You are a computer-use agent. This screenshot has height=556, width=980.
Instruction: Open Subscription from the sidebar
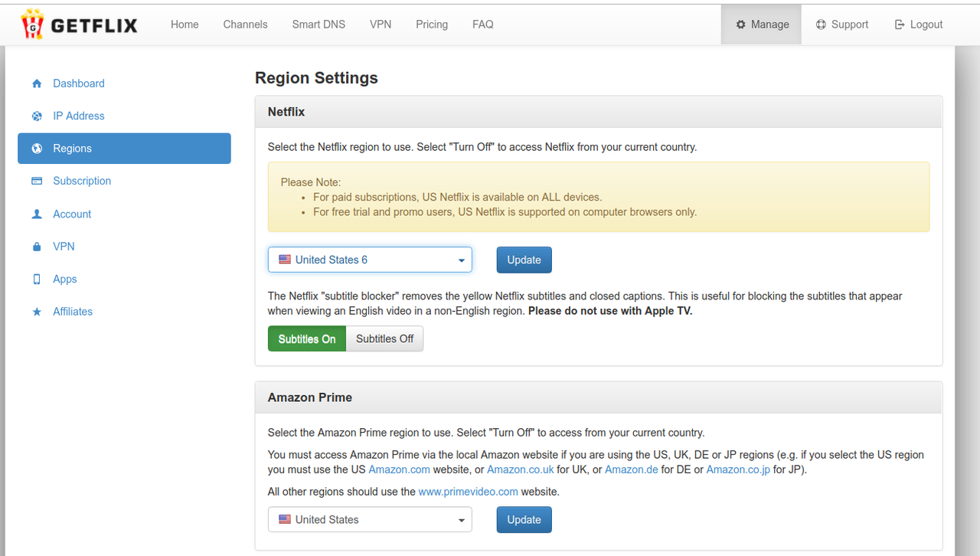tap(124, 181)
